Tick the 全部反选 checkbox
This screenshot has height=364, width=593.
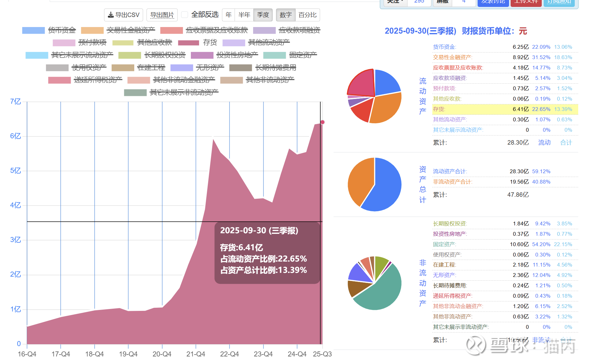tap(185, 15)
